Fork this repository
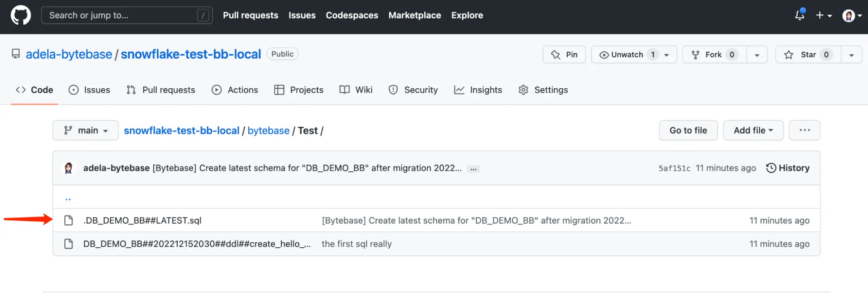Viewport: 868px width, 306px height. click(714, 54)
